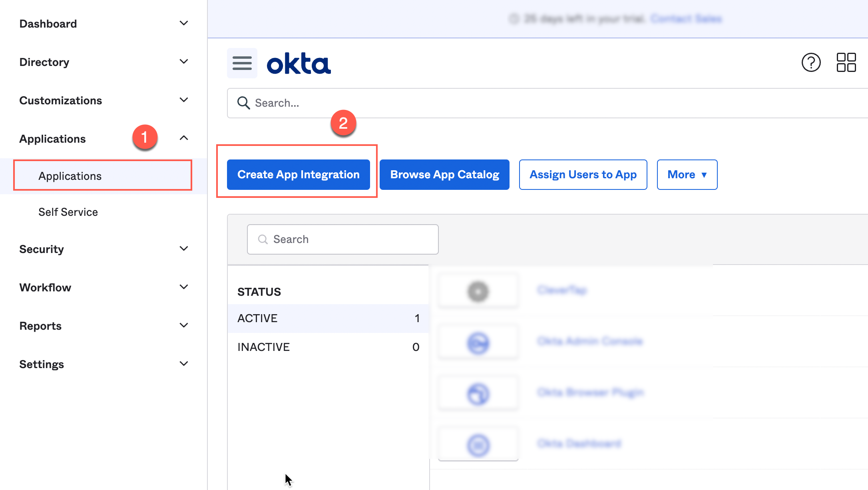Viewport: 868px width, 490px height.
Task: Open the More dropdown button
Action: click(x=687, y=175)
